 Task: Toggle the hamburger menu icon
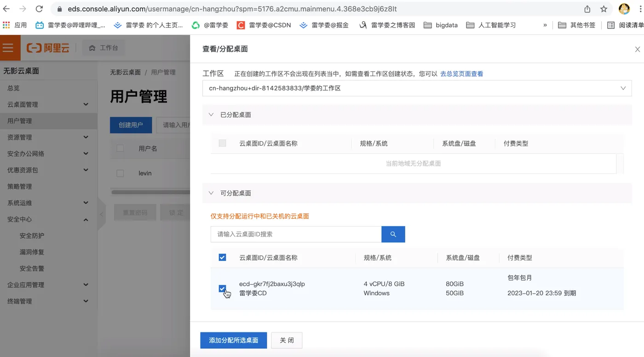point(8,48)
